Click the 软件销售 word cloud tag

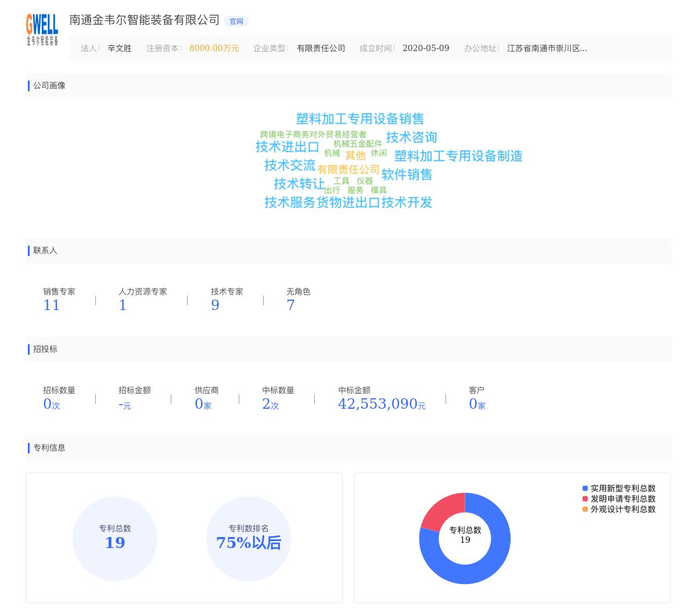pos(407,175)
